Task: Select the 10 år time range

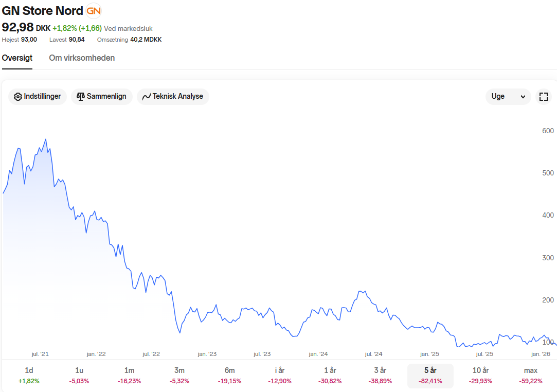Action: (x=481, y=376)
